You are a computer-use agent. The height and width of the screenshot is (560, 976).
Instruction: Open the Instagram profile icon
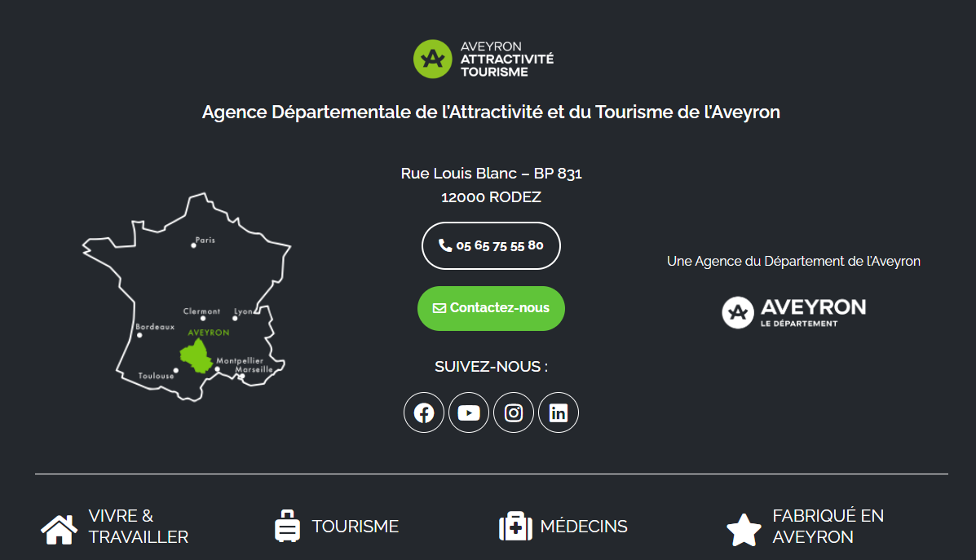514,412
